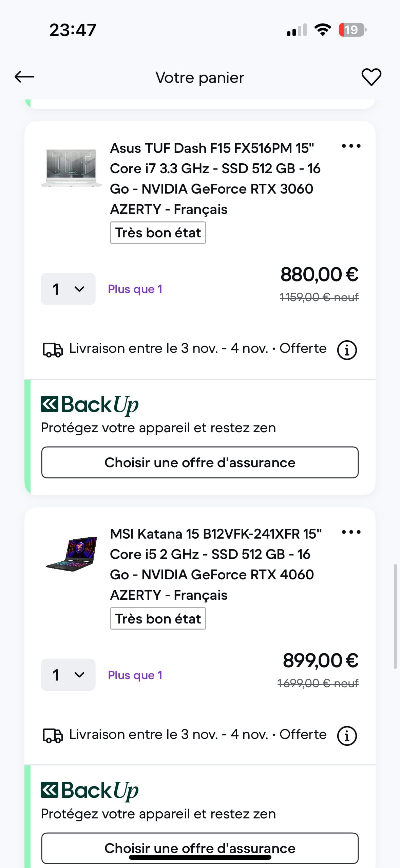400x868 pixels.
Task: Open more options for Asus TUF Dash
Action: [351, 146]
